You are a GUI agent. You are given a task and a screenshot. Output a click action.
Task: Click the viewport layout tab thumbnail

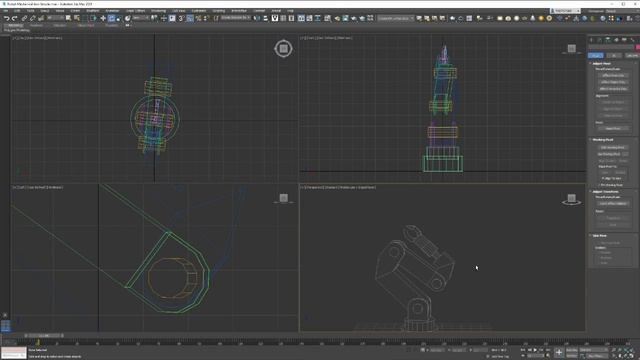pyautogui.click(x=5, y=326)
